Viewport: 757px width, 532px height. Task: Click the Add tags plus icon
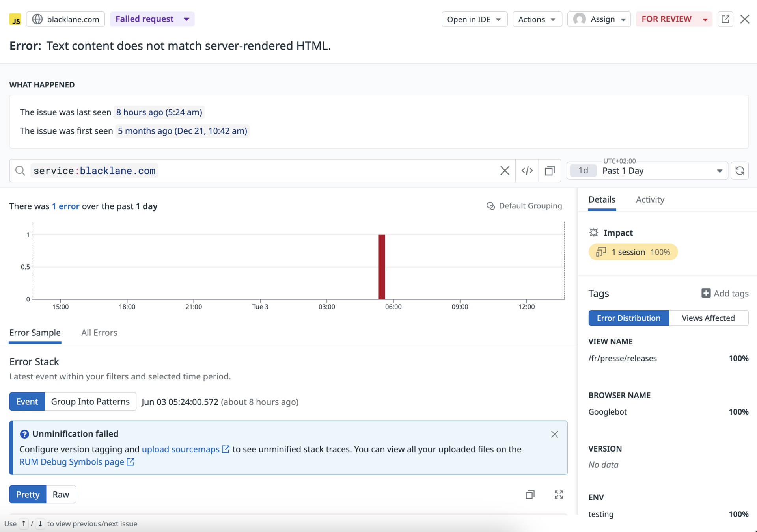point(706,293)
